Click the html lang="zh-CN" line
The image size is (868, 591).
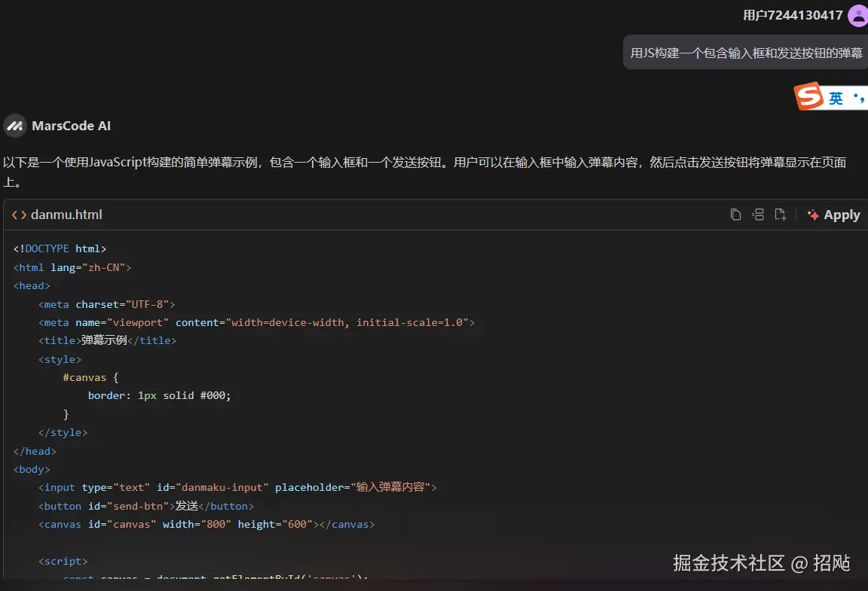(72, 267)
